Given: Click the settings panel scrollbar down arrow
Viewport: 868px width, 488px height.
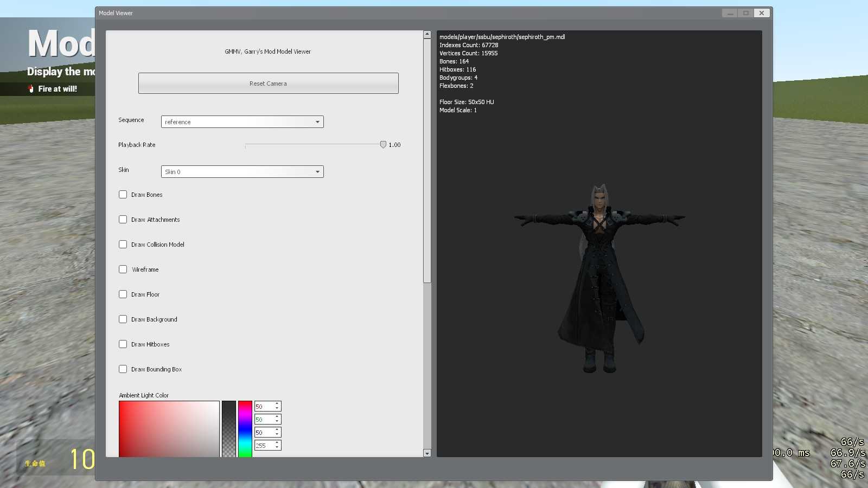Looking at the screenshot, I should pyautogui.click(x=427, y=453).
